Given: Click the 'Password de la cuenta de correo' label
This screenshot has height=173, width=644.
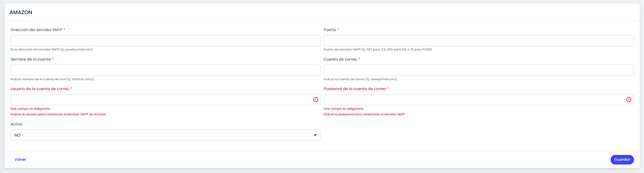Looking at the screenshot, I should 355,89.
